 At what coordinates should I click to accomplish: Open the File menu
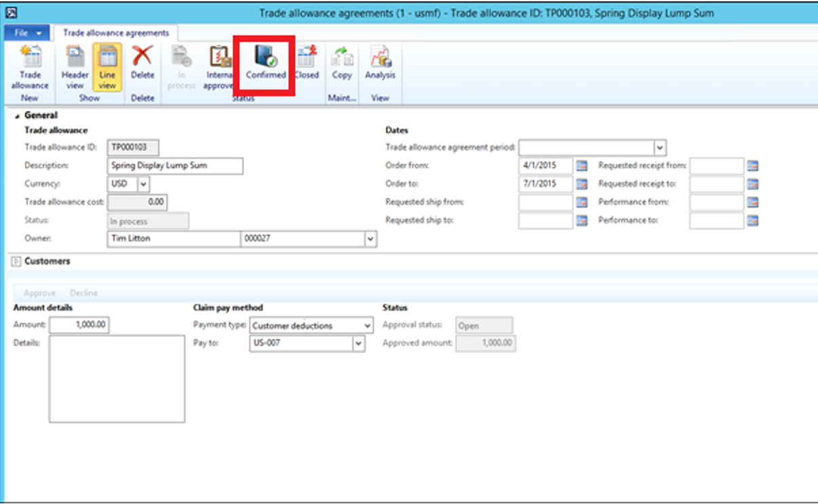[x=28, y=33]
